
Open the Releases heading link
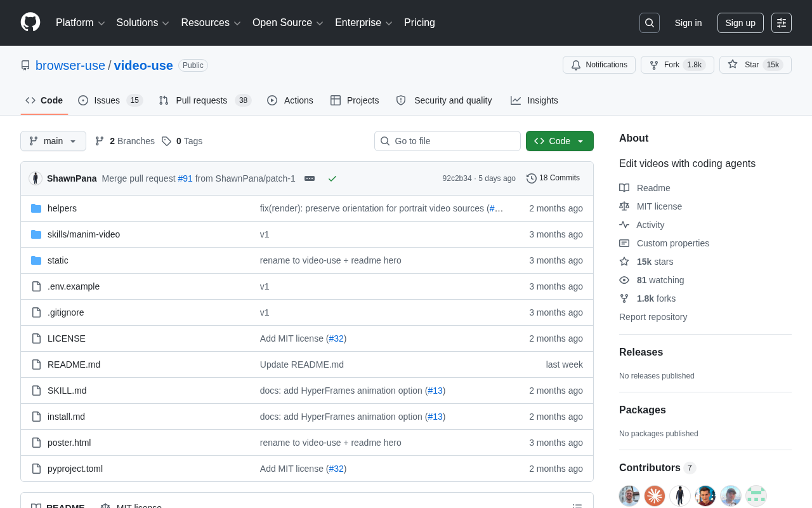(641, 352)
